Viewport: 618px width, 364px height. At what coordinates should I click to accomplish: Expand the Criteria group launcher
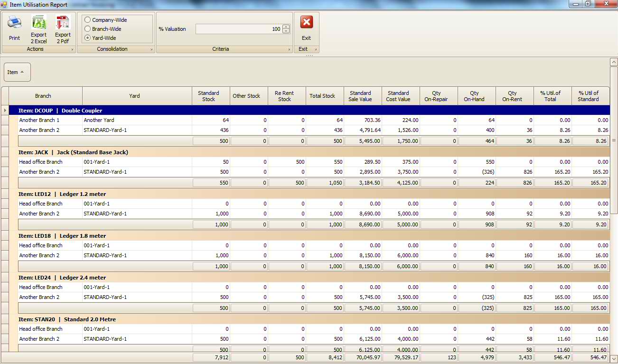coord(289,49)
